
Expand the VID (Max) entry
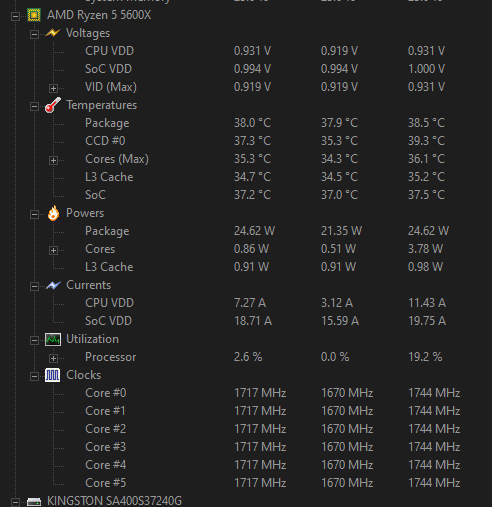[53, 88]
